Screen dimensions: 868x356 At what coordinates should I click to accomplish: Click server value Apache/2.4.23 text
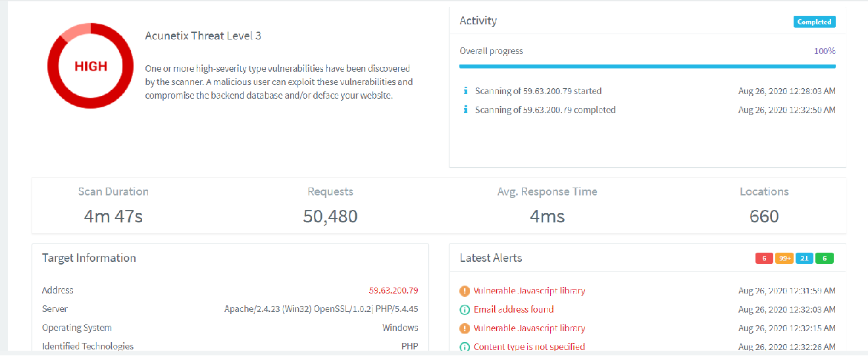pyautogui.click(x=321, y=309)
